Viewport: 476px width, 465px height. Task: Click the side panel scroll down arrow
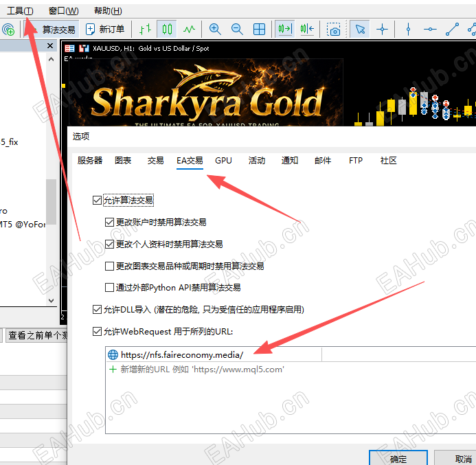pos(51,300)
